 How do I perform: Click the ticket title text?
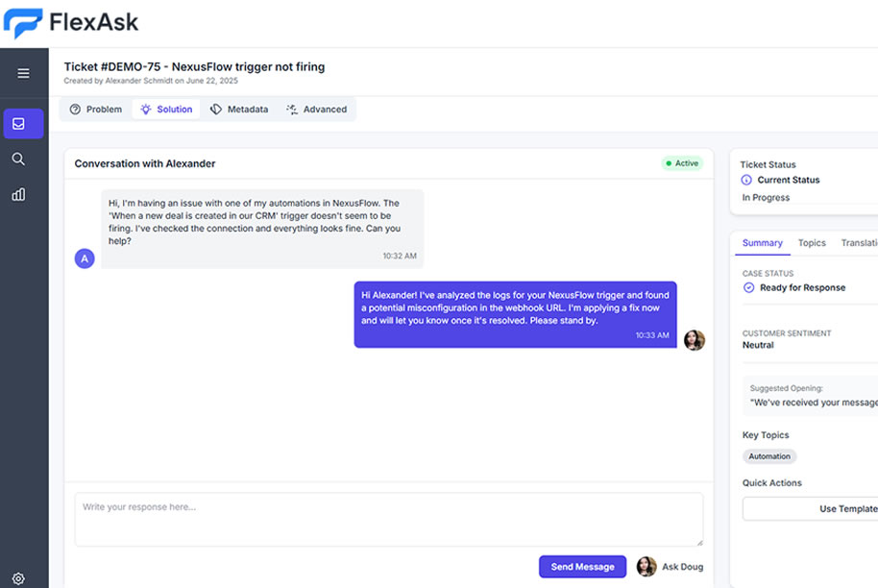pyautogui.click(x=194, y=66)
